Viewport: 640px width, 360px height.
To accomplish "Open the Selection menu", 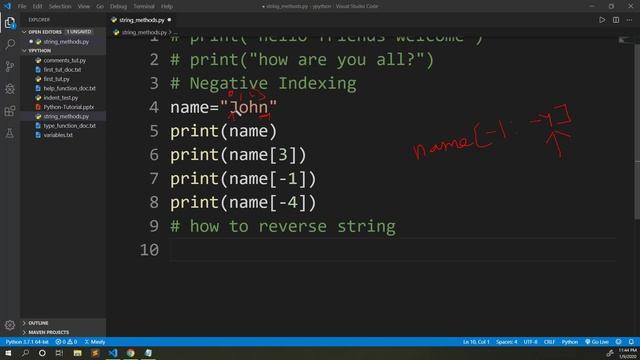I will point(60,6).
